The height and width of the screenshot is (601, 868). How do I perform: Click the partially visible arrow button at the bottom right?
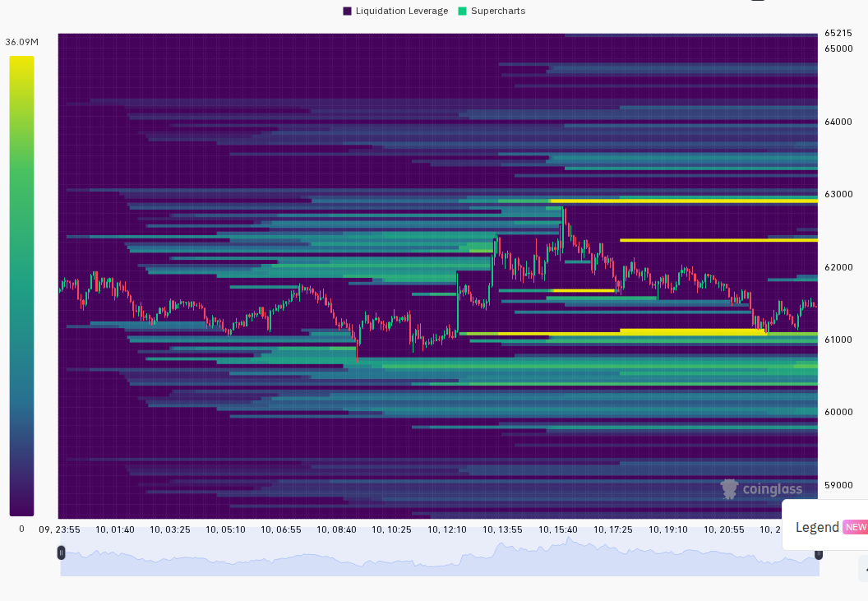pyautogui.click(x=864, y=570)
